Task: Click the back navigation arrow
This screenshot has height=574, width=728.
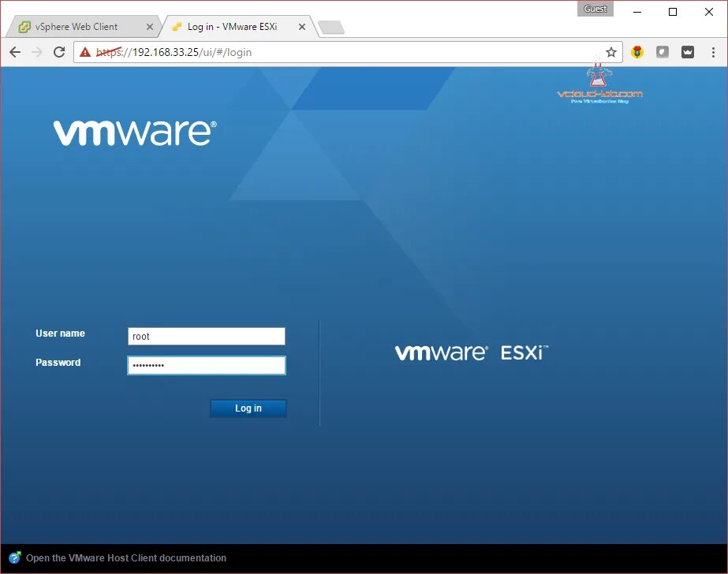Action: coord(14,52)
